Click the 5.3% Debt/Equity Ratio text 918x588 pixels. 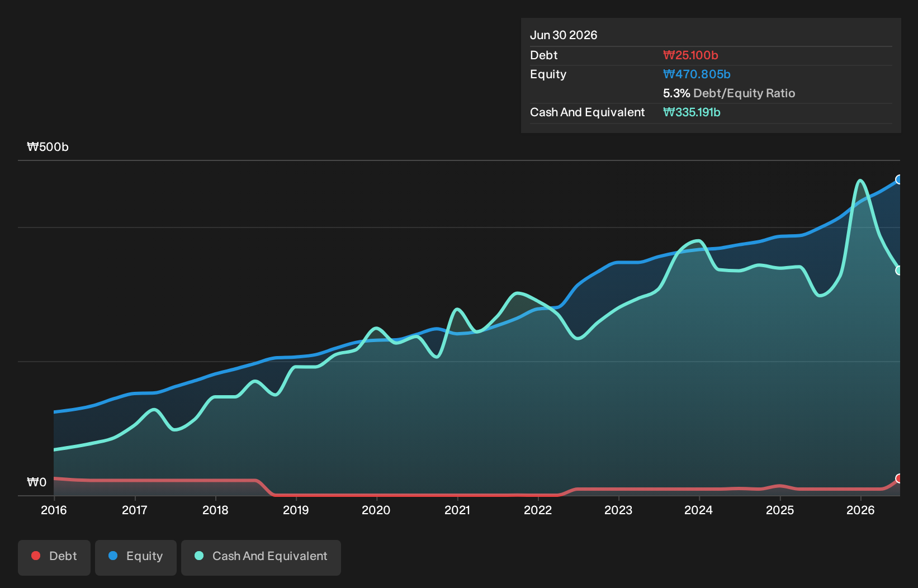click(729, 93)
